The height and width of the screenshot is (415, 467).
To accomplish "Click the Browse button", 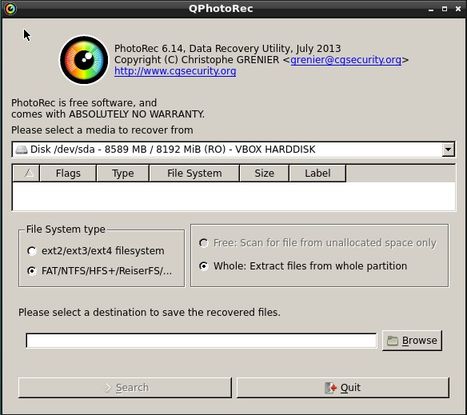I will click(412, 341).
